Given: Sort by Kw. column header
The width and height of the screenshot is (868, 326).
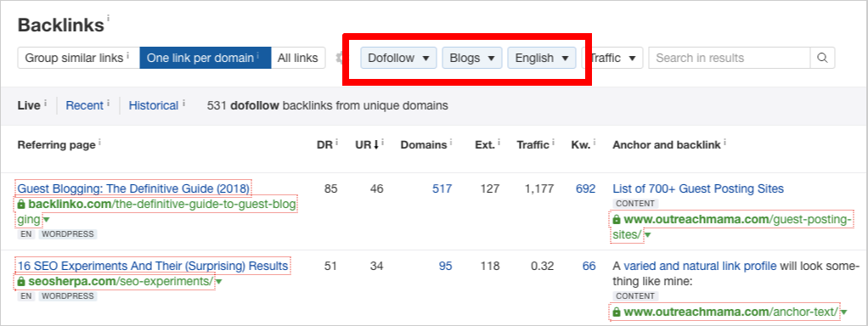Looking at the screenshot, I should point(582,145).
